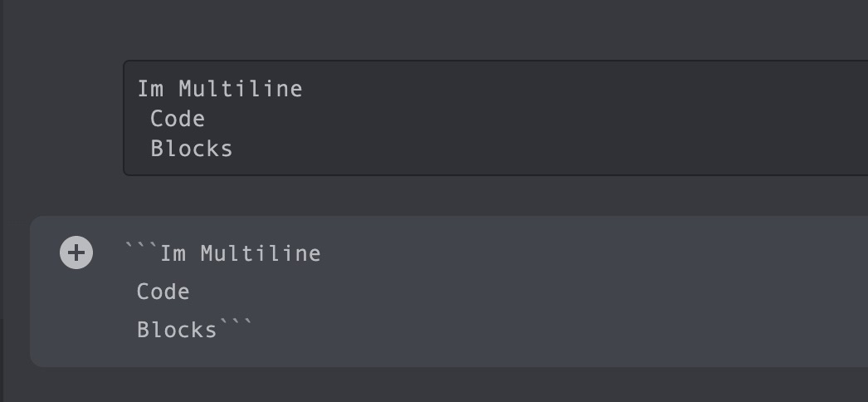This screenshot has width=868, height=402.
Task: Click the opening backticks in message input
Action: pos(141,249)
